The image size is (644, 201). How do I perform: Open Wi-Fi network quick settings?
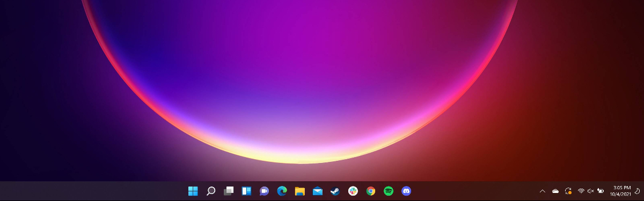coord(581,191)
